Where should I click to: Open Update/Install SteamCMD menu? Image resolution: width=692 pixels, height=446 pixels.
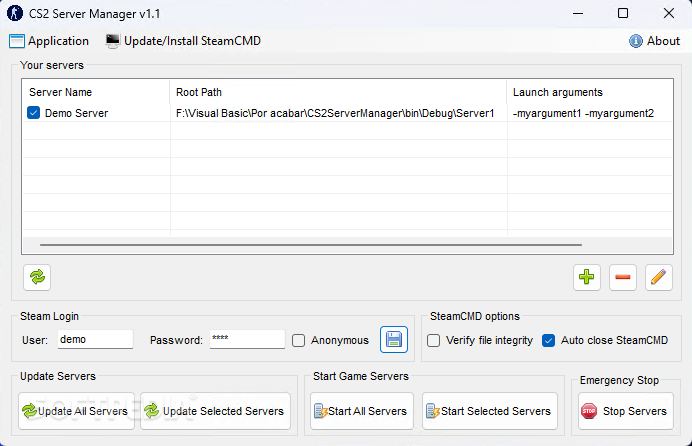pyautogui.click(x=183, y=41)
